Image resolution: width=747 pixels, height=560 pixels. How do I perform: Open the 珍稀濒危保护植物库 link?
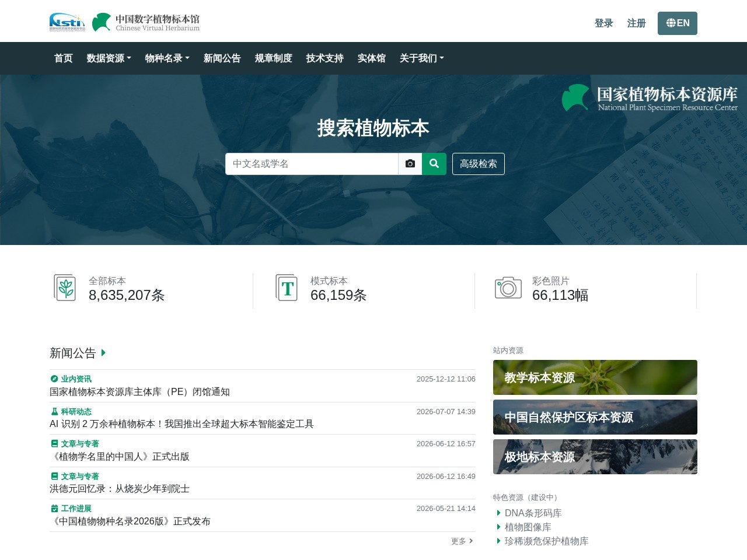click(547, 541)
